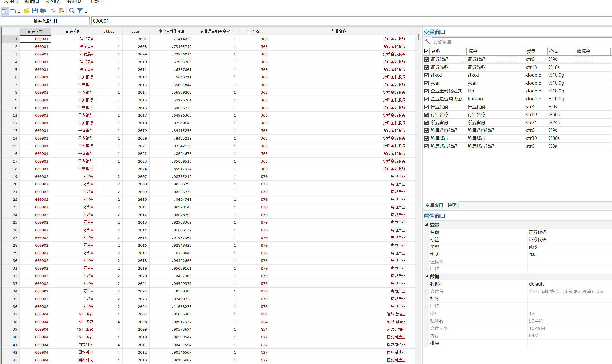The height and width of the screenshot is (364, 612).
Task: Open the 数据(D) menu
Action: coord(75,2)
